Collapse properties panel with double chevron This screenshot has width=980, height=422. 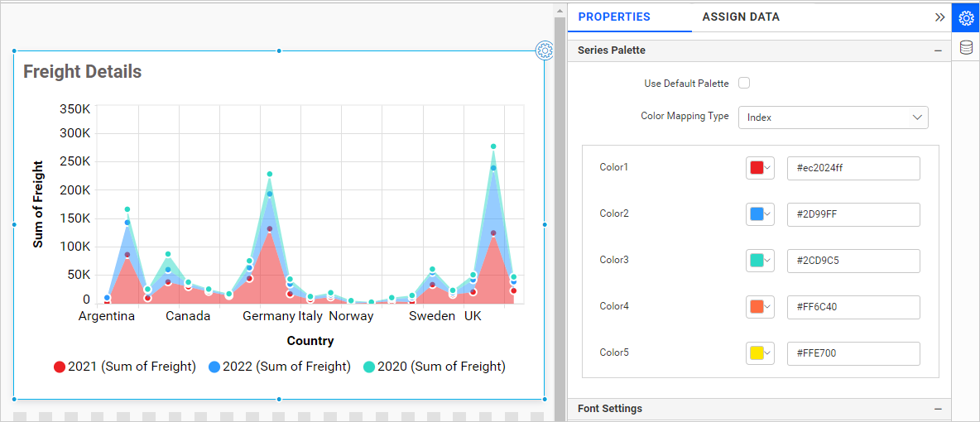[939, 17]
